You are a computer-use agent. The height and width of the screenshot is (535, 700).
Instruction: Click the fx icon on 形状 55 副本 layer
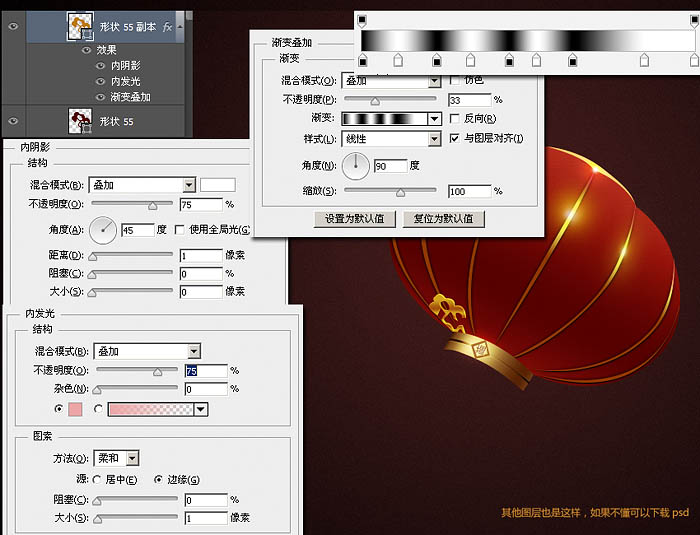[x=167, y=27]
